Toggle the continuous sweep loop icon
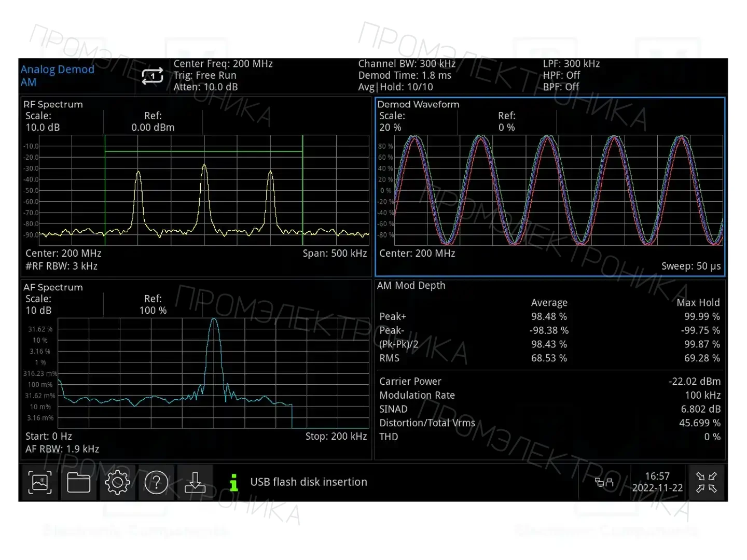 (x=153, y=76)
